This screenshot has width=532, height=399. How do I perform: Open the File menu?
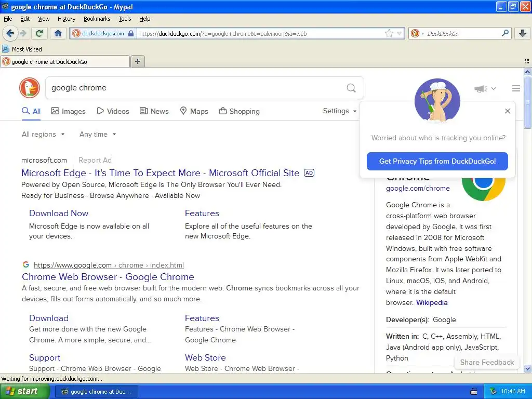pyautogui.click(x=8, y=19)
